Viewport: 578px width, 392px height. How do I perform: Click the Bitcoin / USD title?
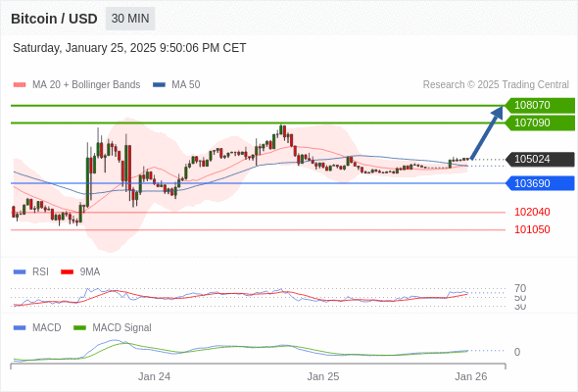[x=54, y=19]
